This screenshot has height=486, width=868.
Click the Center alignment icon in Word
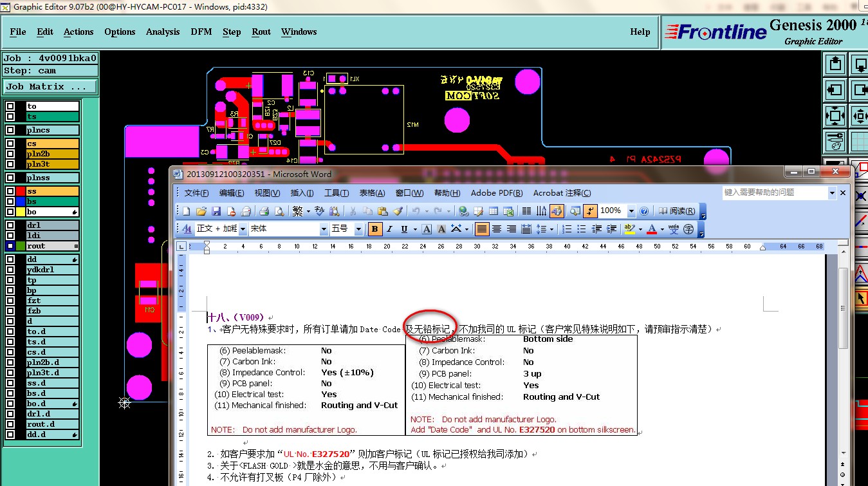[x=497, y=229]
